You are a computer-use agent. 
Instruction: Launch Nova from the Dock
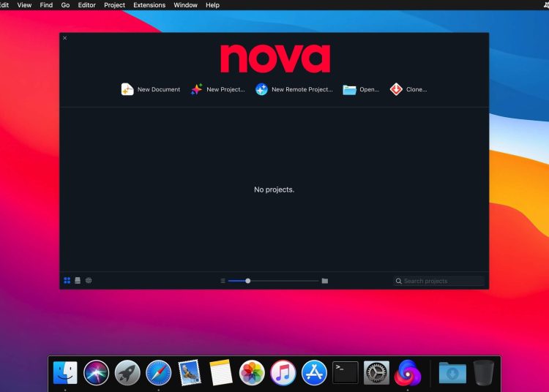tap(408, 373)
